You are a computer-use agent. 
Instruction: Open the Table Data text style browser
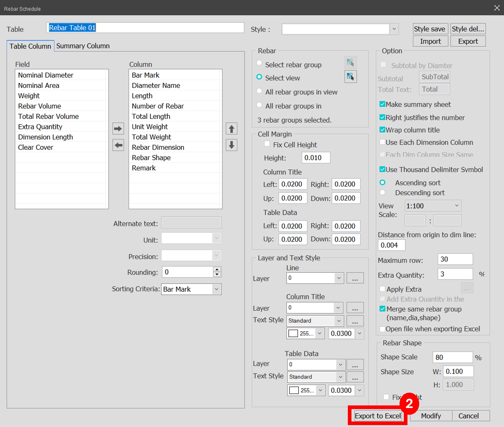(x=355, y=377)
